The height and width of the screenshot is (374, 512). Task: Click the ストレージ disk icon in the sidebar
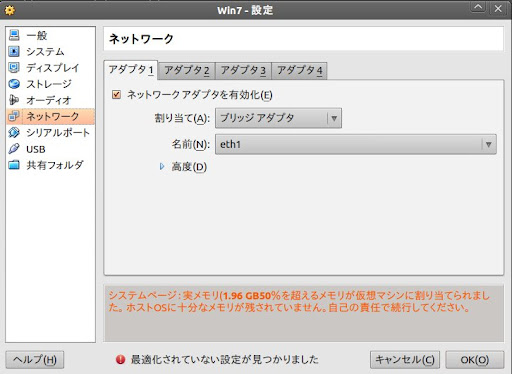tap(14, 84)
